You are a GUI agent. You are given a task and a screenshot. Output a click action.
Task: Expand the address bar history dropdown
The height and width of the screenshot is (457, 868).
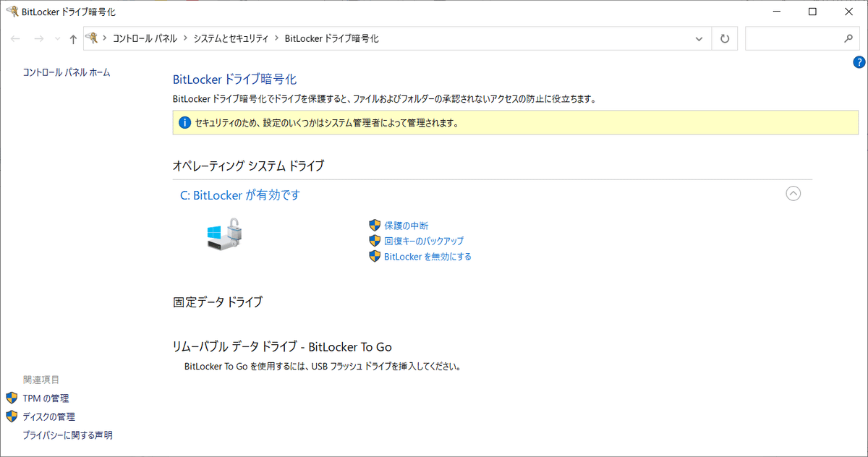[699, 39]
